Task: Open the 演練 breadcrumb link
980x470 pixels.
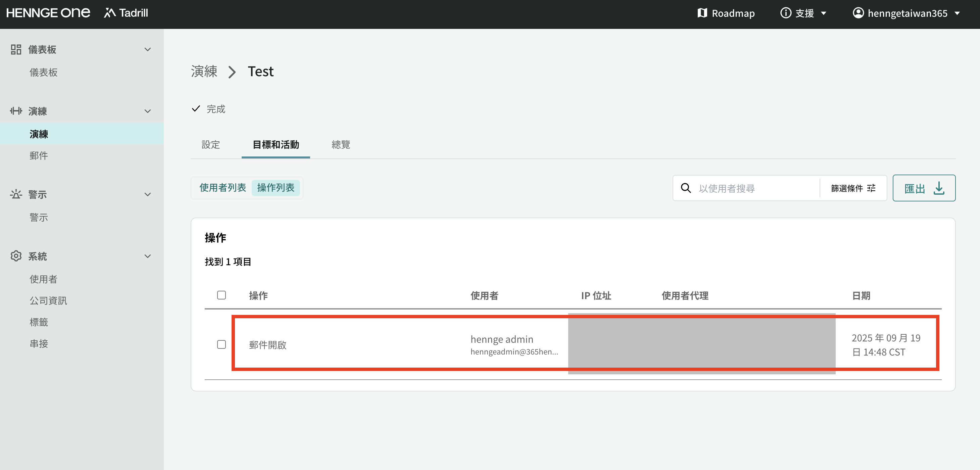Action: 204,72
